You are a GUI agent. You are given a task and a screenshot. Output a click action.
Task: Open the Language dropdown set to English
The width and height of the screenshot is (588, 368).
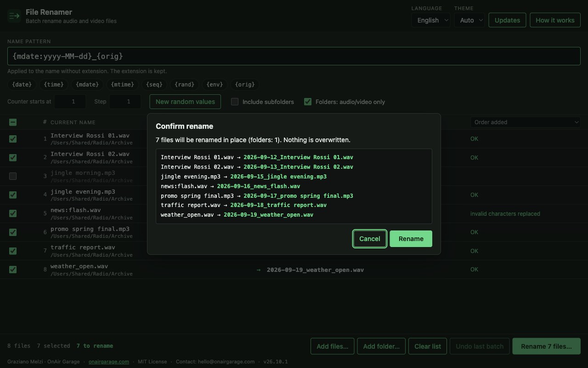431,20
